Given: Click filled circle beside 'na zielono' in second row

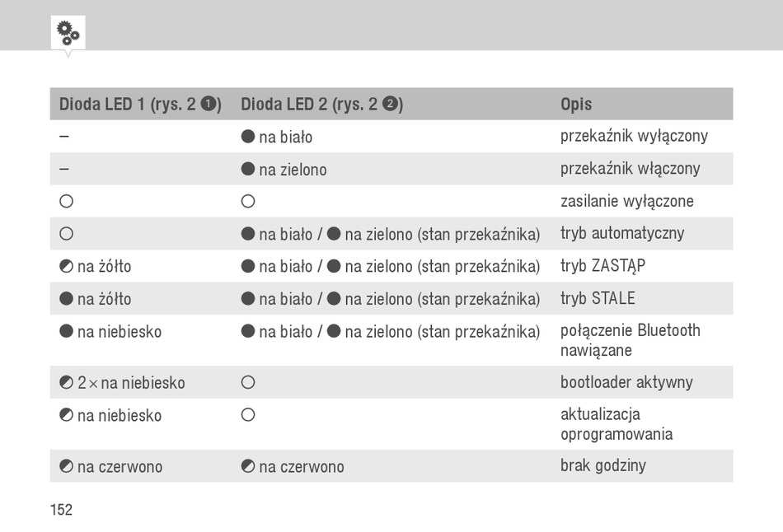Looking at the screenshot, I should (248, 169).
